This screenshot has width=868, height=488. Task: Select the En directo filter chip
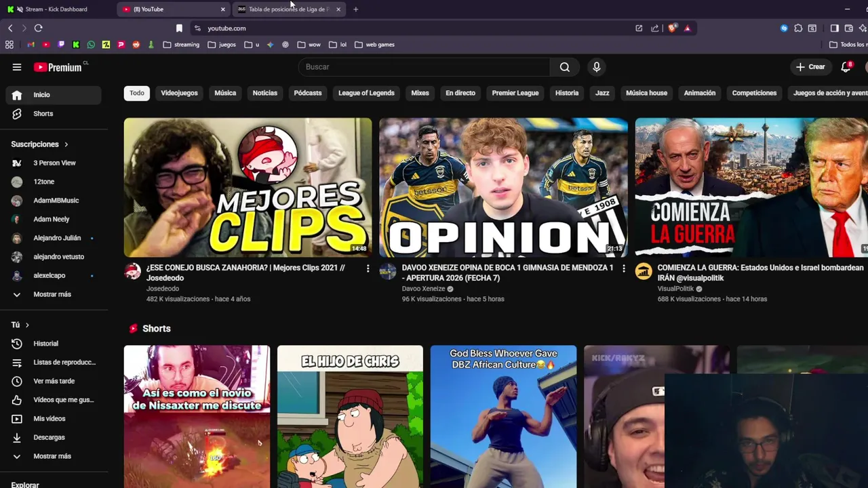point(460,93)
